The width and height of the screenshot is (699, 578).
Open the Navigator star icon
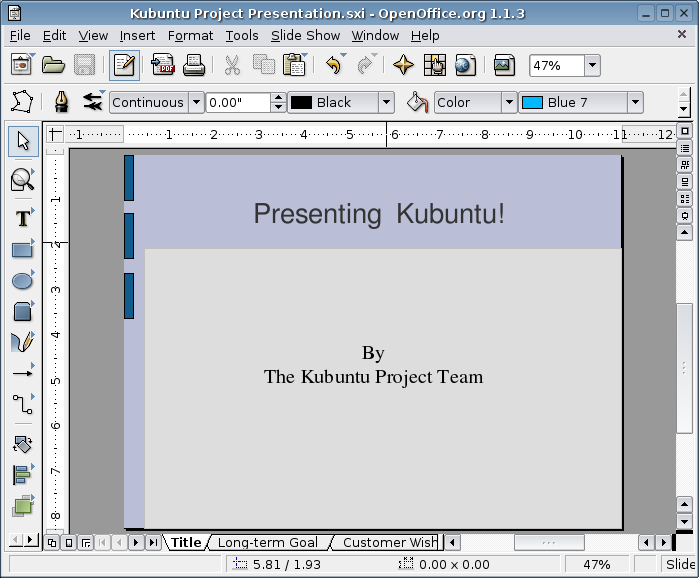tap(403, 65)
